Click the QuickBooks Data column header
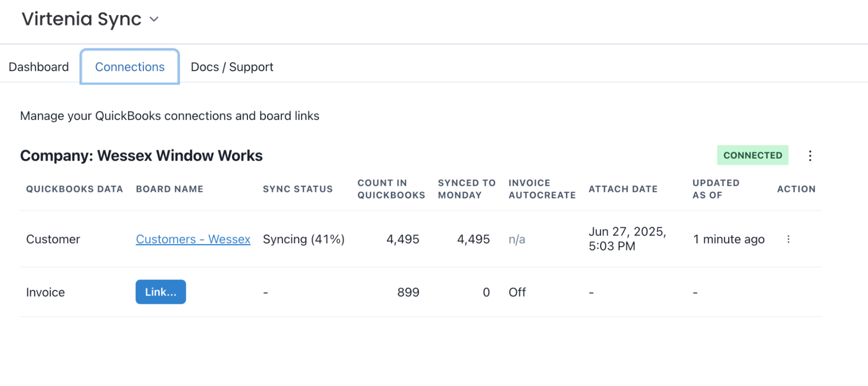Screen dimensions: 868x386 coord(74,189)
